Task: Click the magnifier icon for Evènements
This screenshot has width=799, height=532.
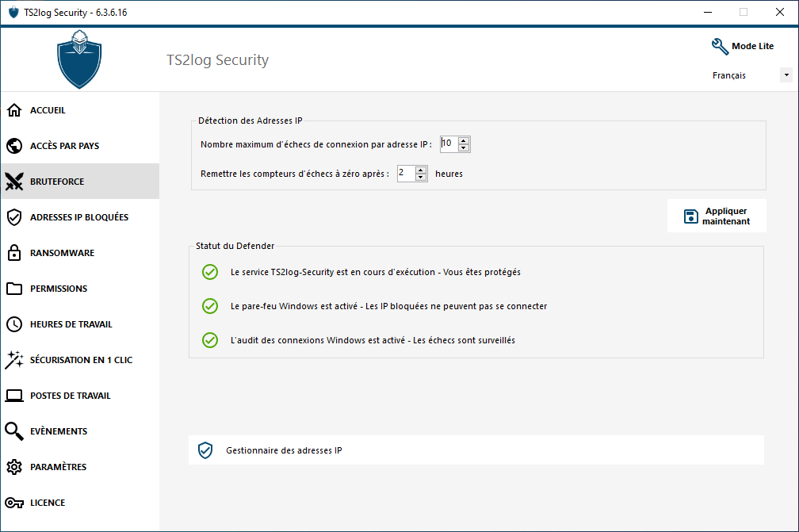Action: 14,431
